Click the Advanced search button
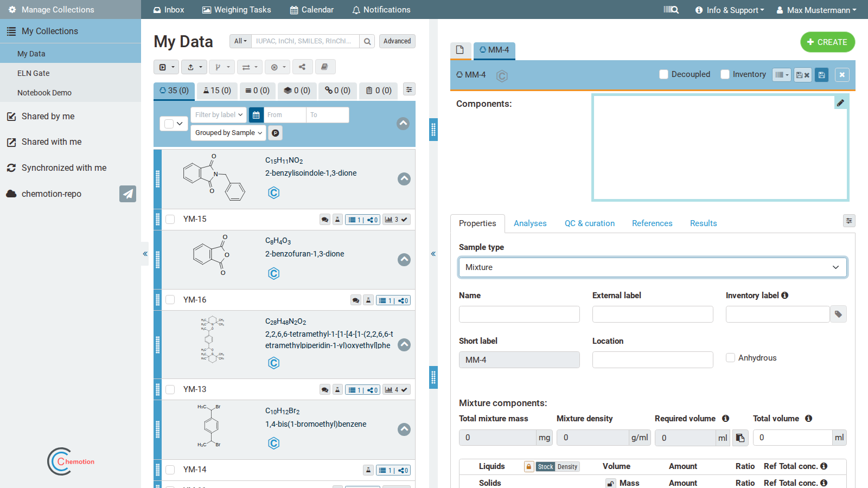 (x=397, y=41)
